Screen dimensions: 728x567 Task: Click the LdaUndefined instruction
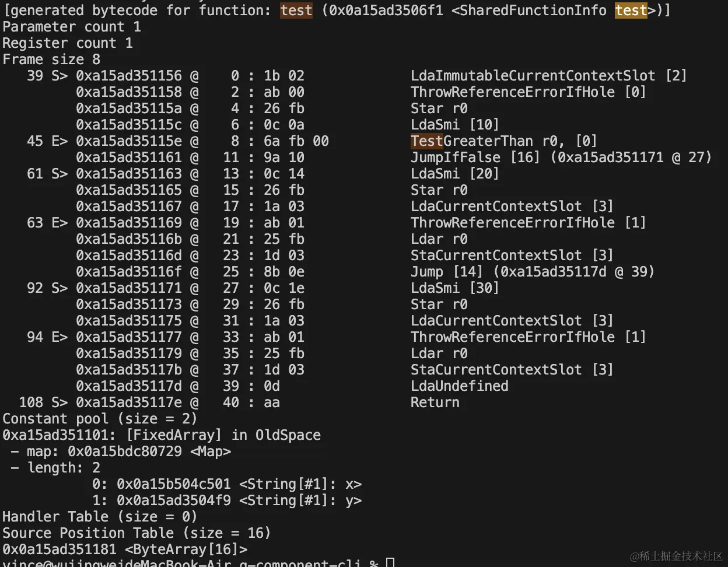point(460,386)
